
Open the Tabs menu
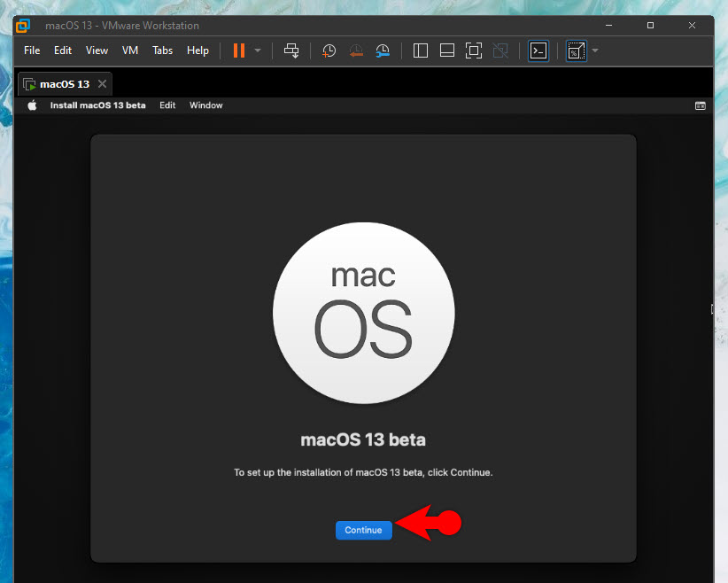tap(162, 51)
